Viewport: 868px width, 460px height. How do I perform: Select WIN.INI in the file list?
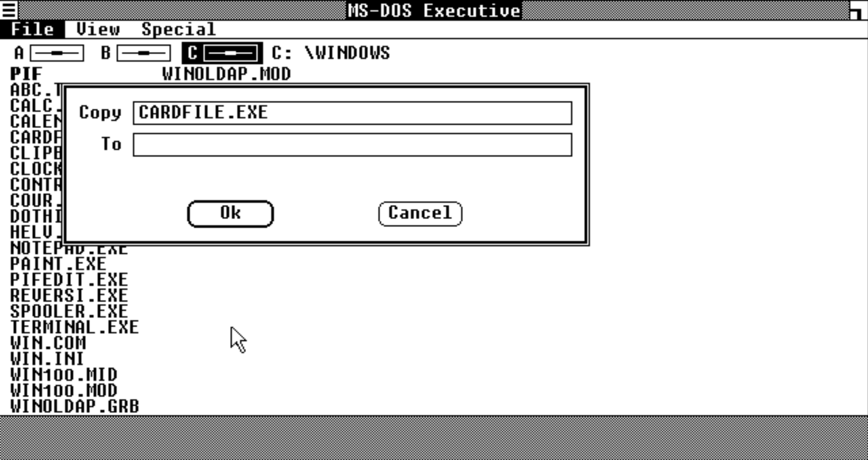(47, 359)
